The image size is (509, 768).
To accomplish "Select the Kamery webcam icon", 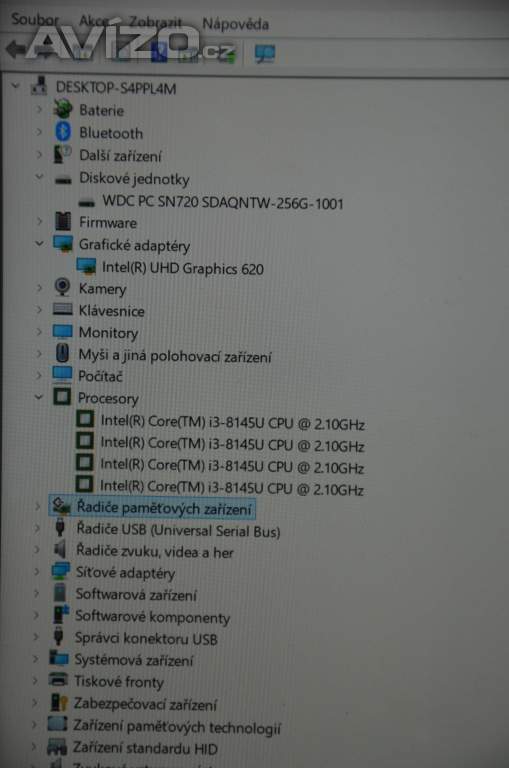I will (62, 288).
